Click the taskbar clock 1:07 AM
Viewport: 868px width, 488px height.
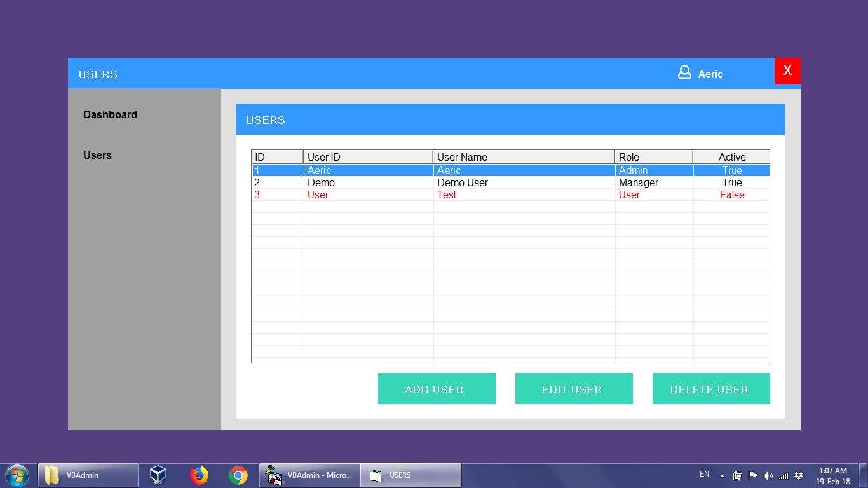pyautogui.click(x=833, y=471)
